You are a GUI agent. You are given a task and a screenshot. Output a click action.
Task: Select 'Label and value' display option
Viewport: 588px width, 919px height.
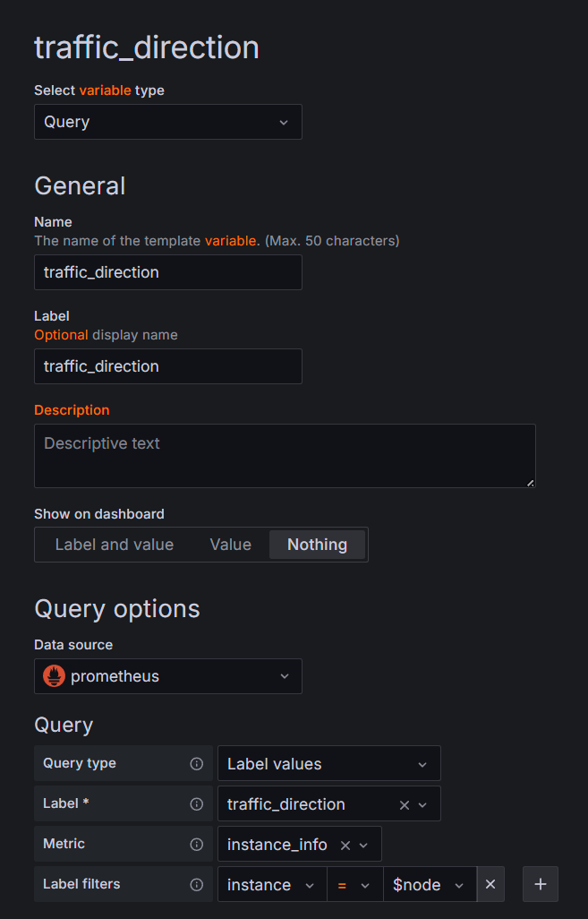point(115,545)
